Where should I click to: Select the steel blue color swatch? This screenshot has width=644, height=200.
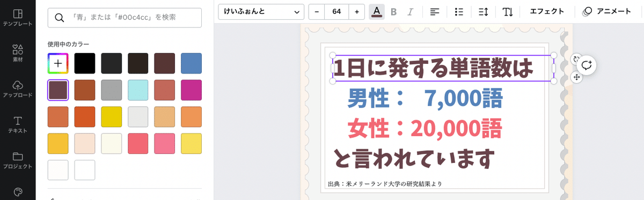pos(192,63)
